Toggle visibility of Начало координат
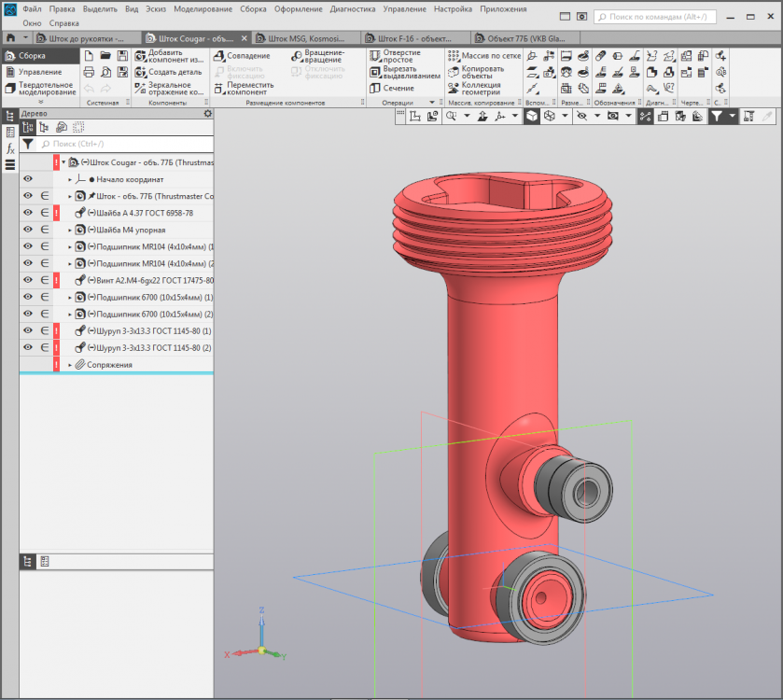783x700 pixels. click(28, 179)
